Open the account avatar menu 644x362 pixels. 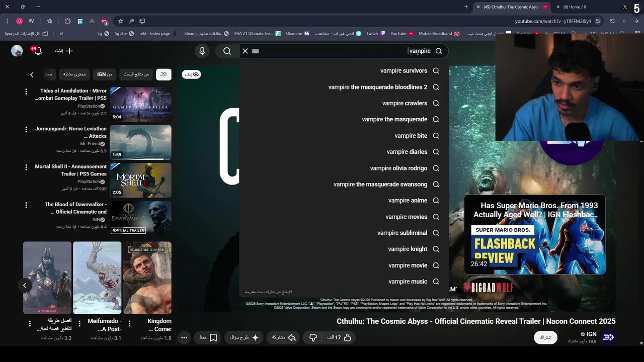[x=17, y=51]
